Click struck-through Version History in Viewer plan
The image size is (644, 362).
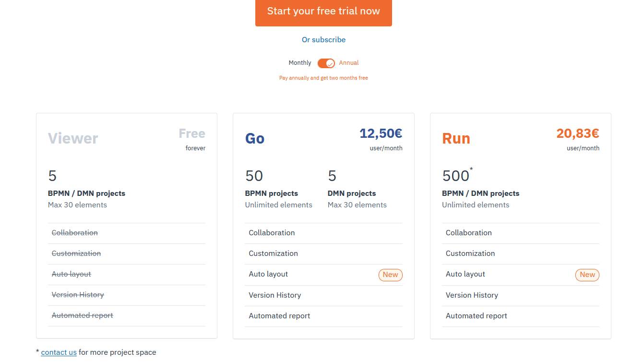click(78, 295)
